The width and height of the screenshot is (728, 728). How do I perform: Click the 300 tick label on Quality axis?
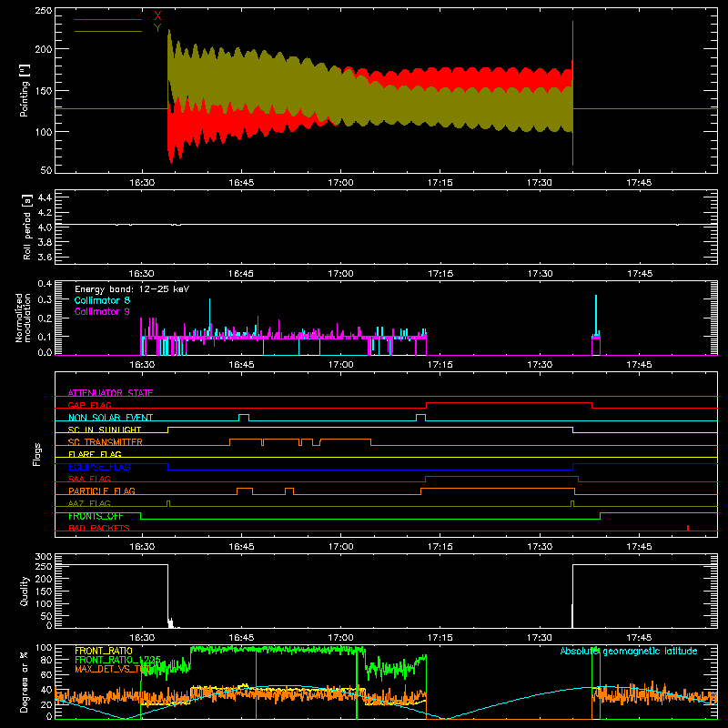44,557
